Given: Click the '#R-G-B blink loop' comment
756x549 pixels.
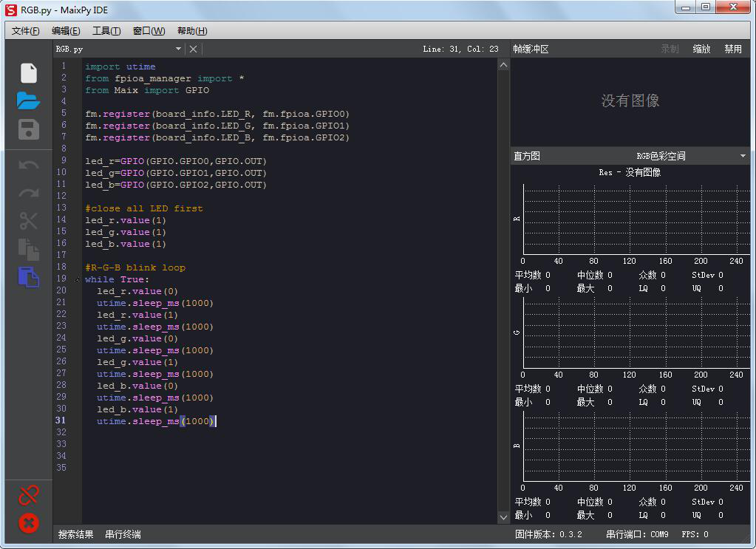Looking at the screenshot, I should [135, 267].
